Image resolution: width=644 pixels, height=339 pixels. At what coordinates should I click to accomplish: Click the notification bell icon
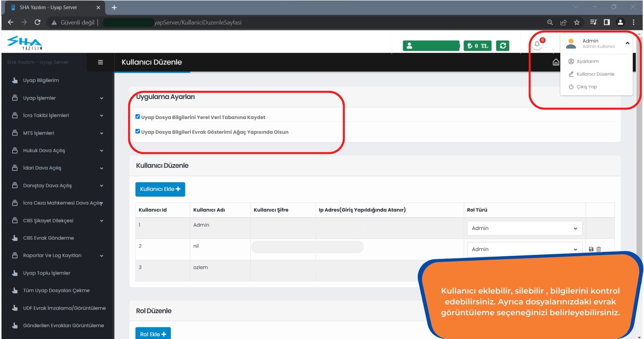click(537, 44)
